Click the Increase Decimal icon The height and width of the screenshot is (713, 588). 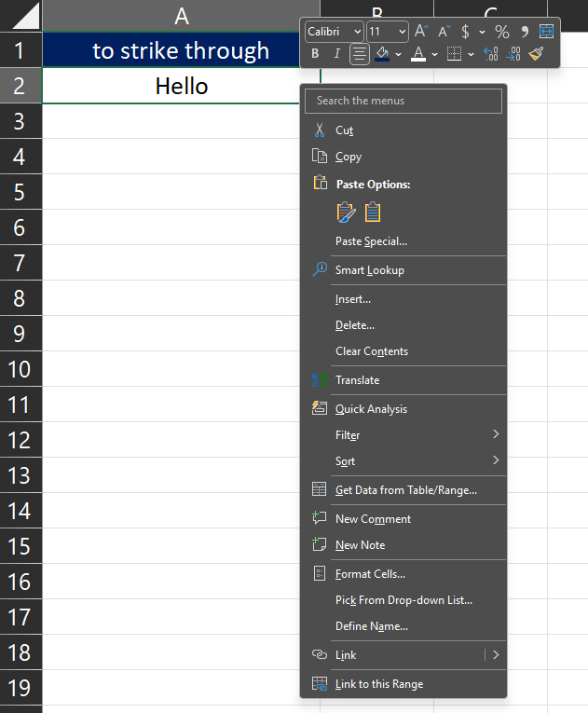coord(491,54)
